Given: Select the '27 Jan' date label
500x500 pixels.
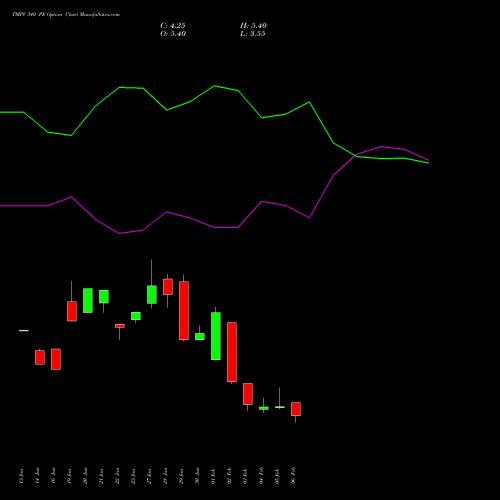Looking at the screenshot, I should [x=150, y=476].
